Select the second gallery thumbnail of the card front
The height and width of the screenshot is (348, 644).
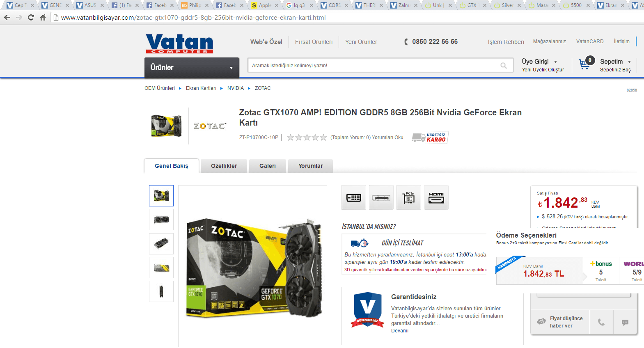tap(161, 220)
